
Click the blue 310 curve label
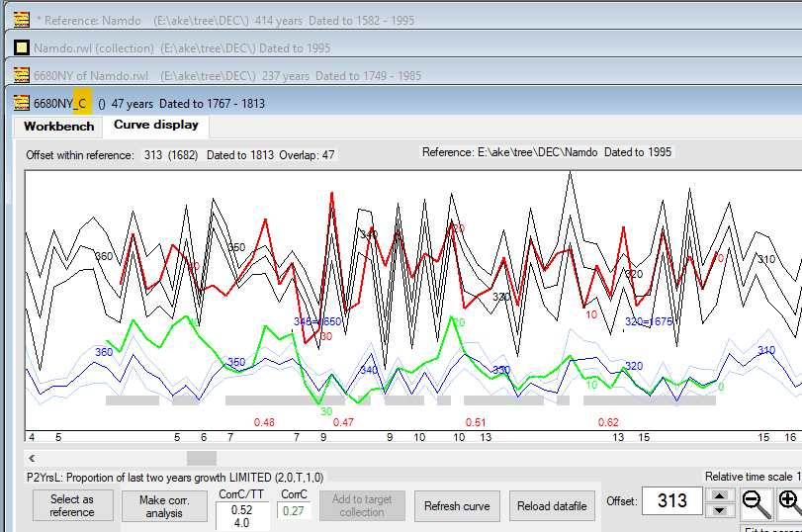click(x=766, y=350)
